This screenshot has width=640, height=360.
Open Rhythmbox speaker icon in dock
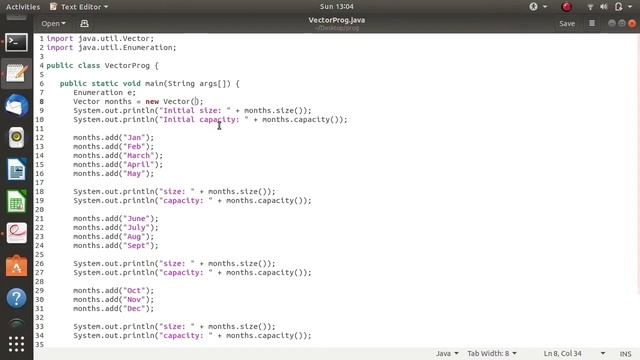pos(16,137)
